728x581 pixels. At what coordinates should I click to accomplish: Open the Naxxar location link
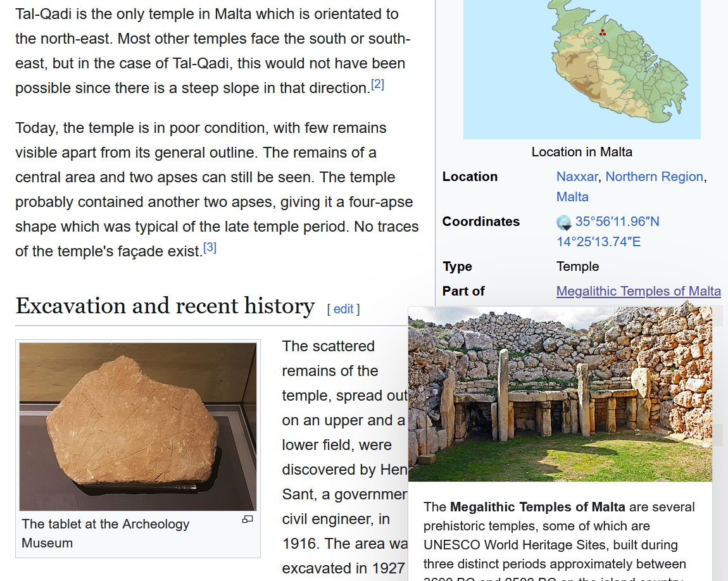pyautogui.click(x=577, y=177)
